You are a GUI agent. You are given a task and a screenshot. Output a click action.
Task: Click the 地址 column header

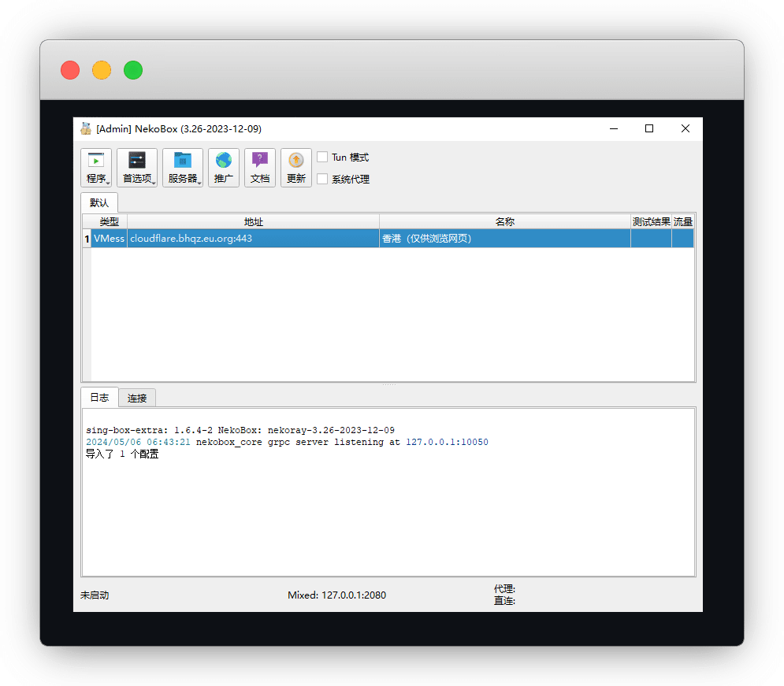[253, 222]
